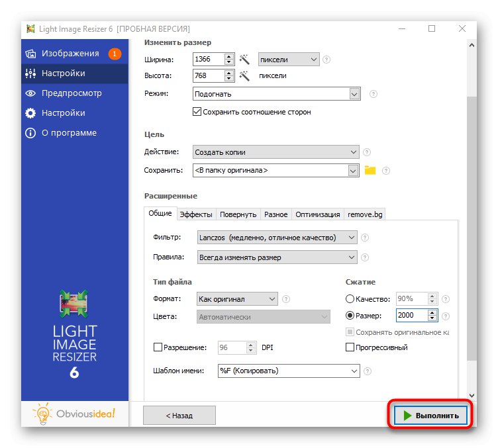Click help icon next to Фильтр dropdown

365,238
